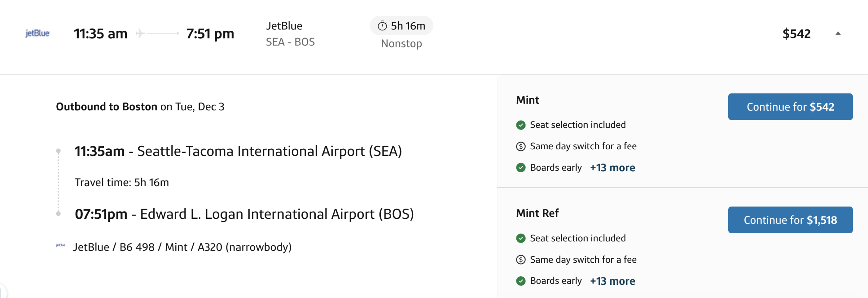Click Continue for $1,518
Screen dimensions: 868x298
pos(790,220)
